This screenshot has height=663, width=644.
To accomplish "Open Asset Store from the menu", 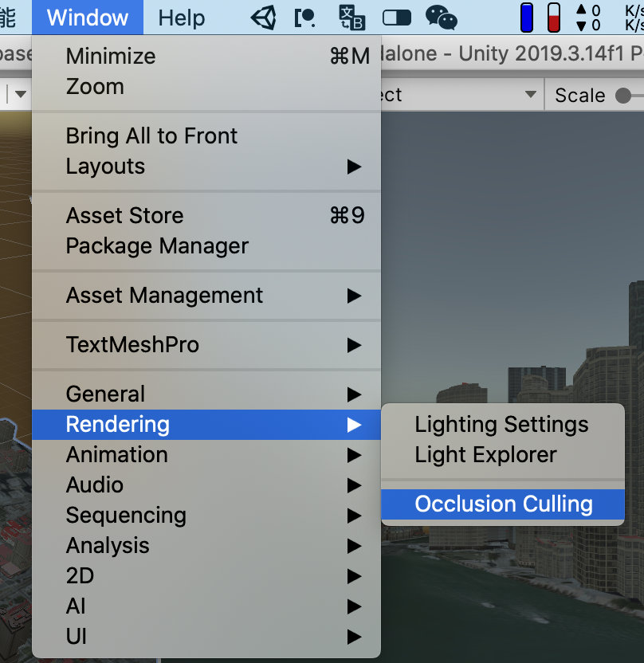I will pos(206,216).
